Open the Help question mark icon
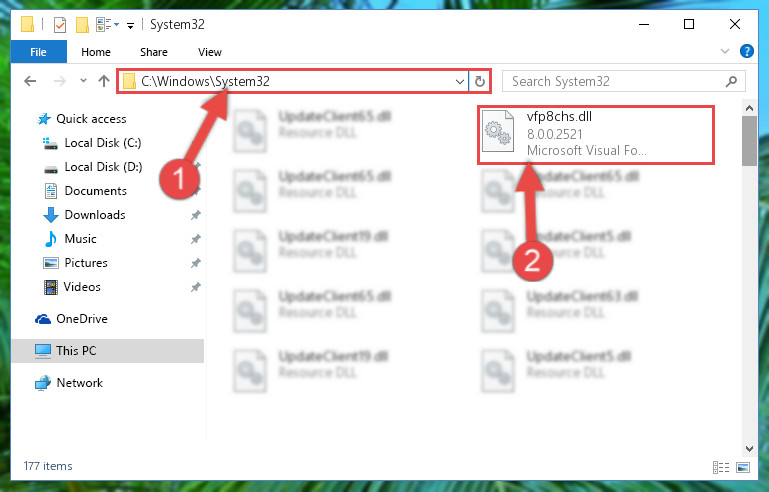 point(746,51)
